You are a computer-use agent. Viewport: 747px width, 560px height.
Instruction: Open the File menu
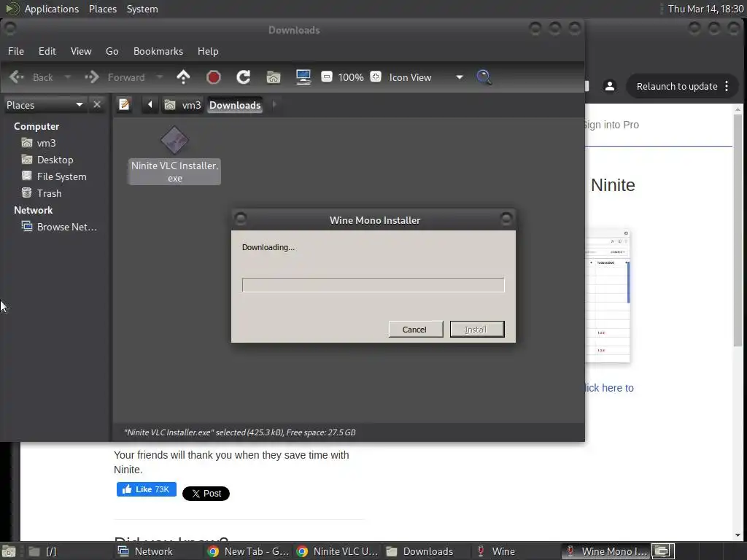click(16, 51)
